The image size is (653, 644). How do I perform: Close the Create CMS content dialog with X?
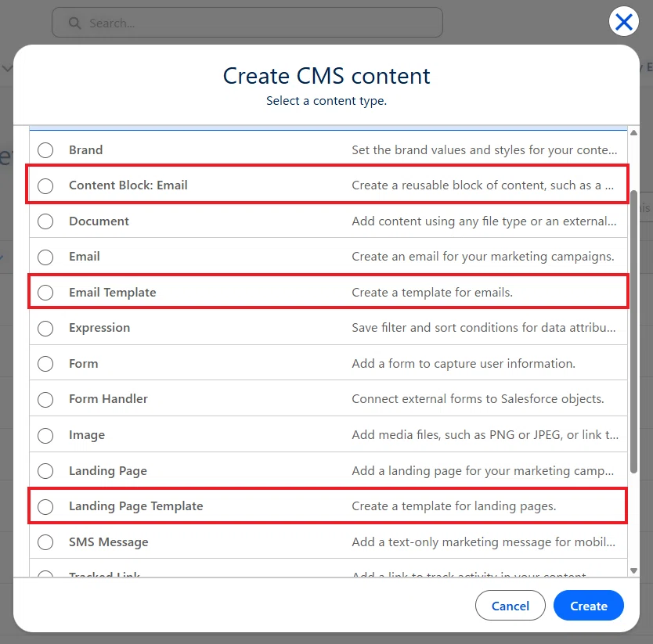pos(623,22)
